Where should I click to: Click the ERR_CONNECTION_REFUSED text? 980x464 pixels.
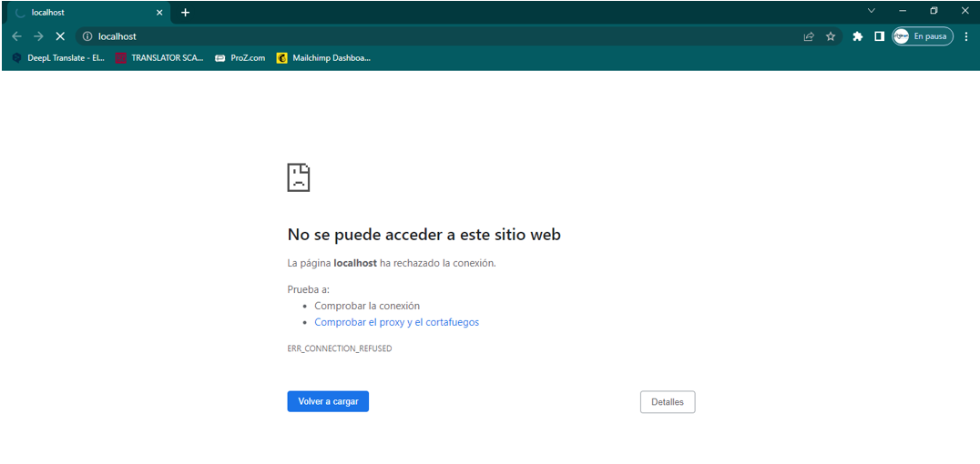(340, 348)
